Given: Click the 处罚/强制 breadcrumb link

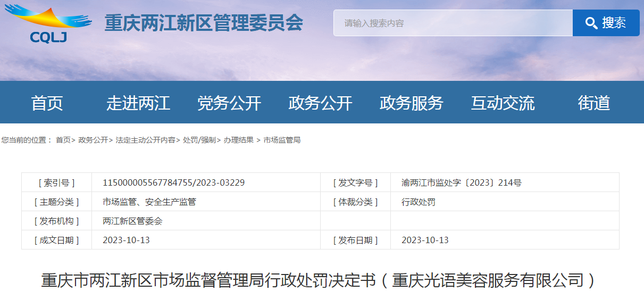Looking at the screenshot, I should pyautogui.click(x=199, y=140).
